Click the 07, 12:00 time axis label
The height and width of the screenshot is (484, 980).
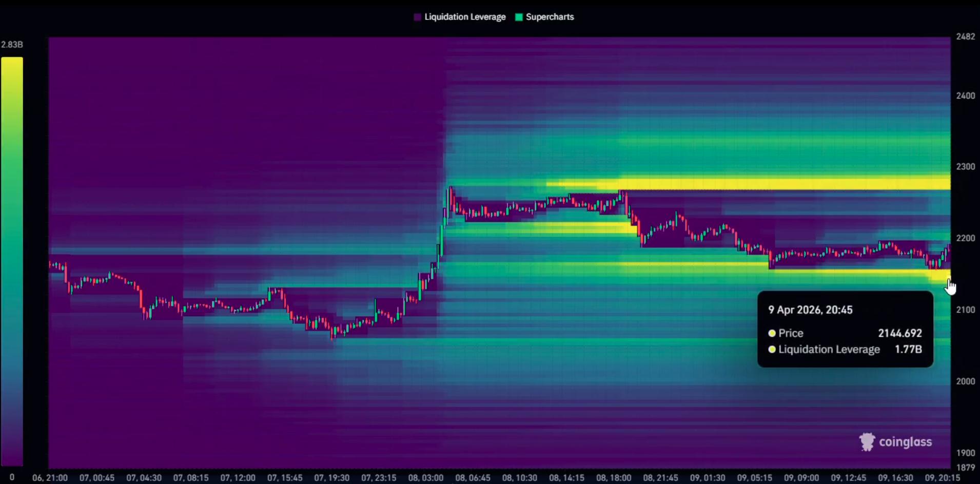[x=238, y=478]
